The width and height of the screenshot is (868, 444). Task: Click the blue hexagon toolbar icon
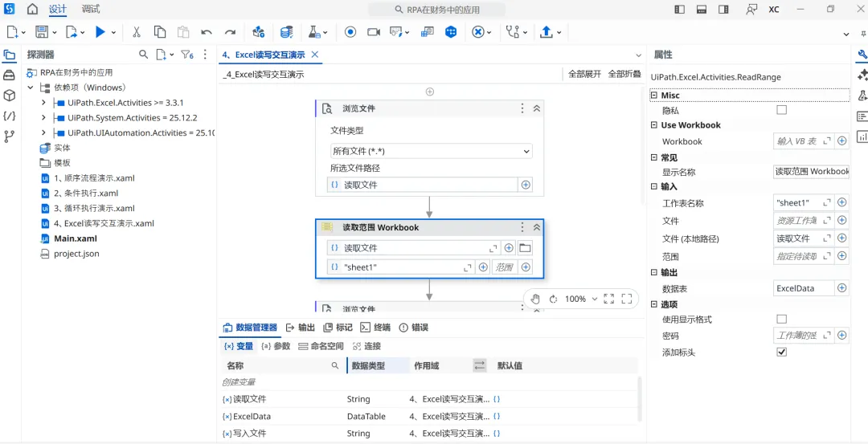pos(451,32)
